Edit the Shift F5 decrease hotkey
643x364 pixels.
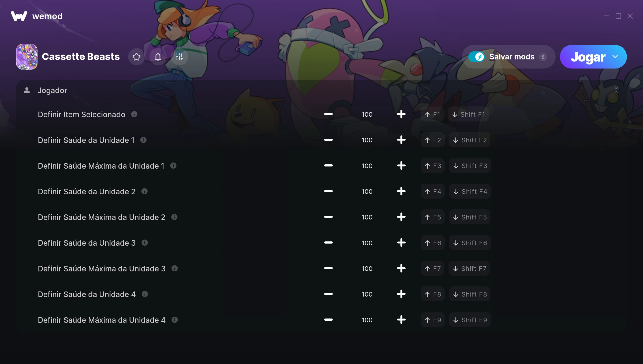470,217
